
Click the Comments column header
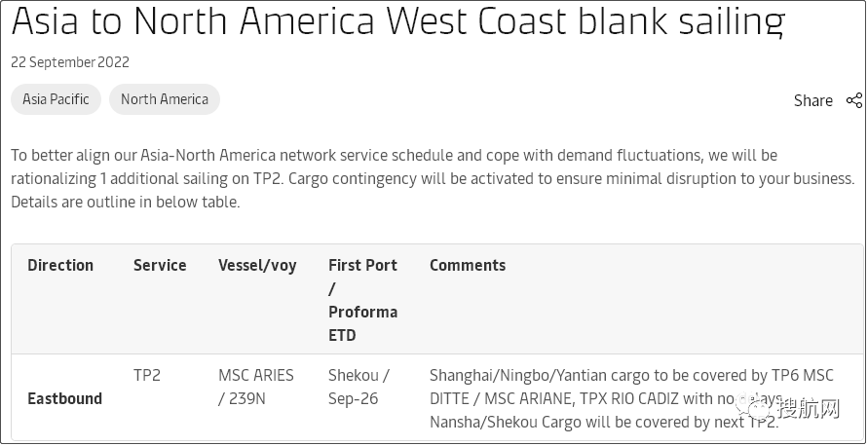pos(468,265)
